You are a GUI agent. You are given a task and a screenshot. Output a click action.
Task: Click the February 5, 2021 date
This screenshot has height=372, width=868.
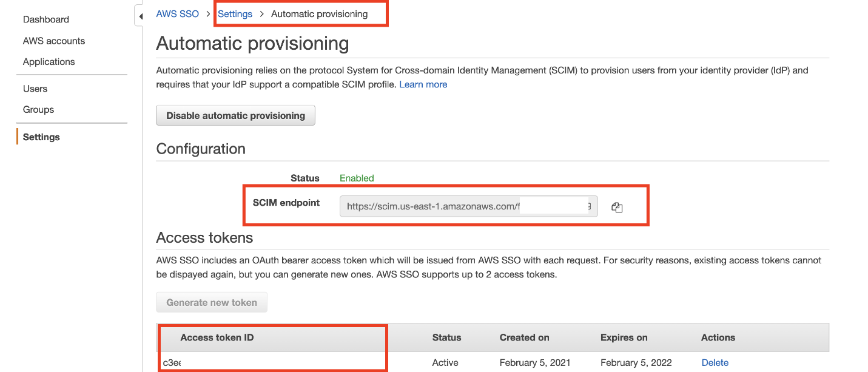pyautogui.click(x=535, y=362)
